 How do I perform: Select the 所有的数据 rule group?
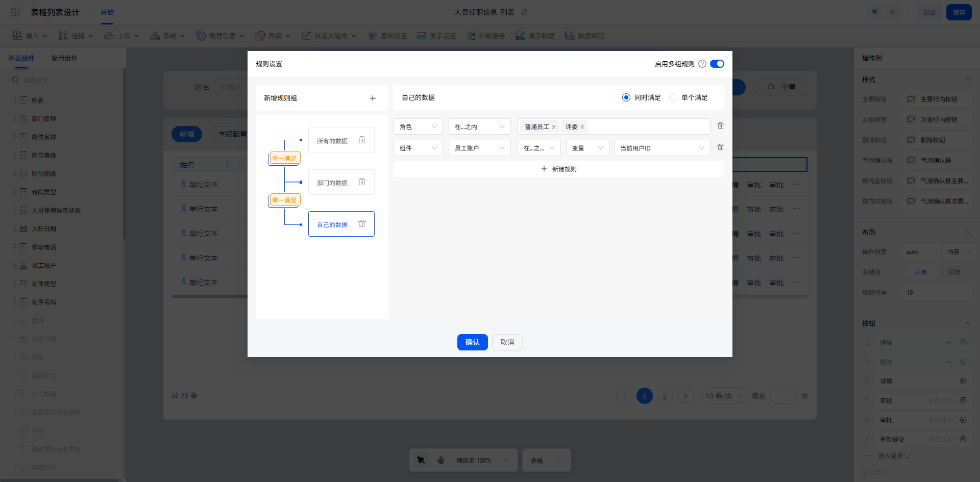[341, 140]
